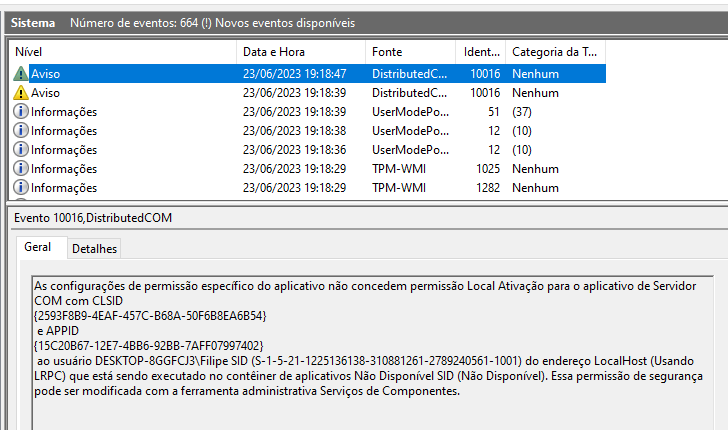Click the Sistema log title
The image size is (728, 430).
[33, 23]
